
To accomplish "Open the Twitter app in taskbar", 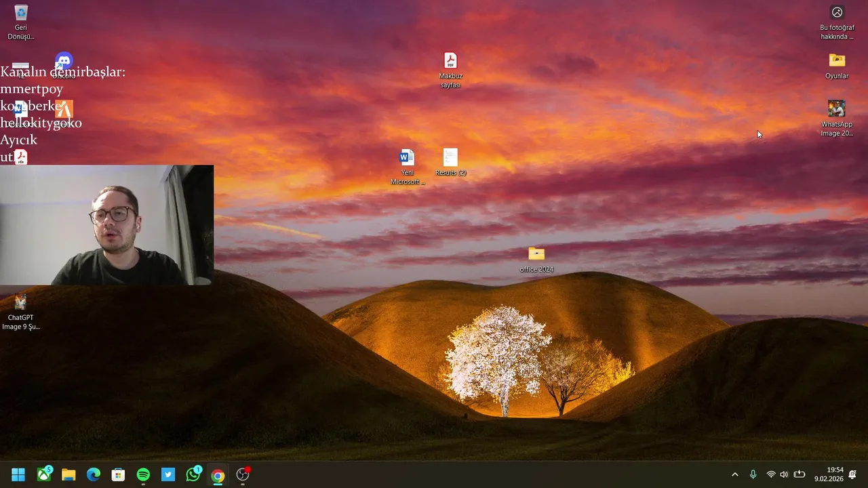I will click(x=168, y=475).
